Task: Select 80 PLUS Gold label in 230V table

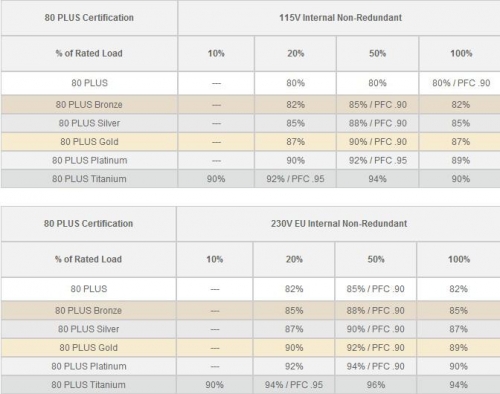Action: point(89,348)
